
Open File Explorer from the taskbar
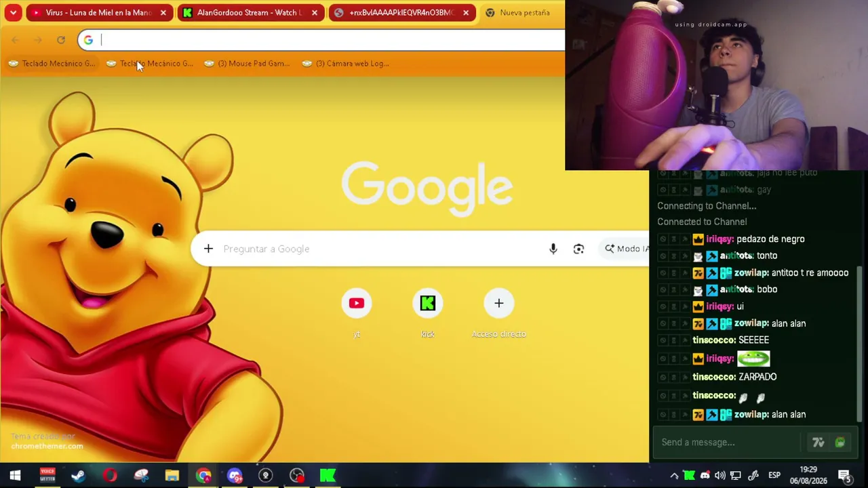tap(172, 476)
